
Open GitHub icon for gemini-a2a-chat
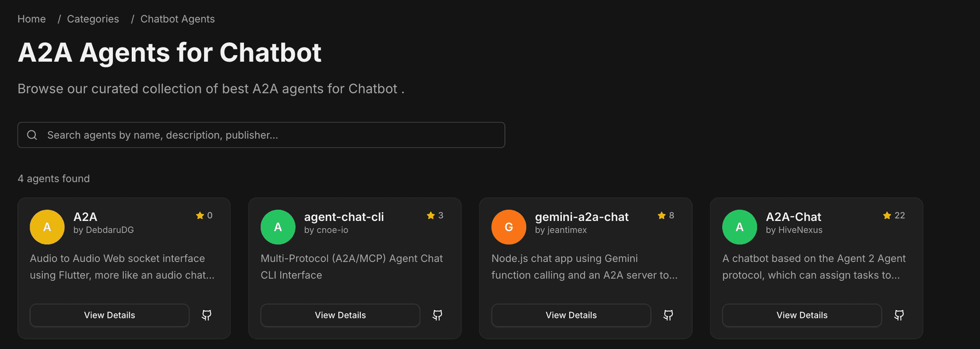tap(668, 315)
